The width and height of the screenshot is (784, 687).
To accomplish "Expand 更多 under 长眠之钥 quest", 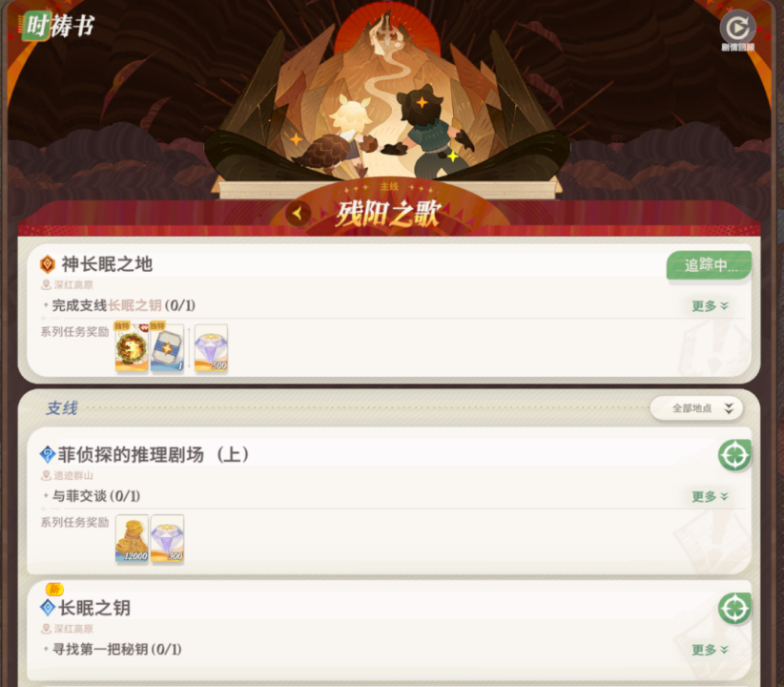I will [710, 650].
